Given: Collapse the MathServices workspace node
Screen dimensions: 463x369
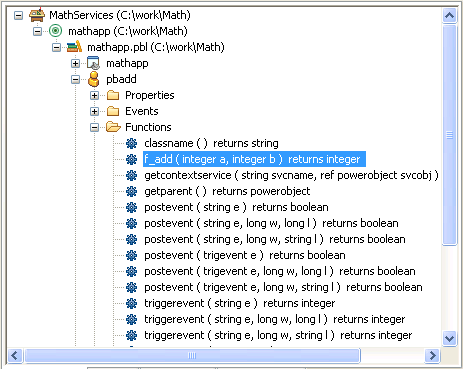Looking at the screenshot, I should click(x=19, y=15).
